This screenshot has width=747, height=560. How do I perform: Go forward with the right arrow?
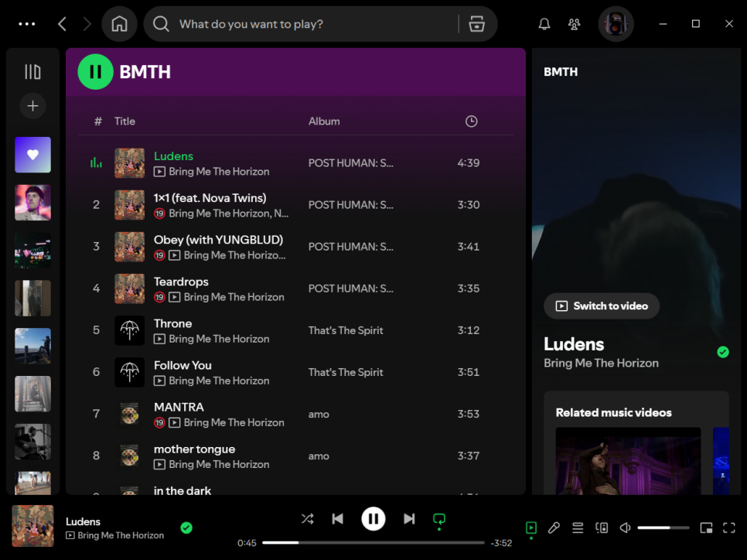87,24
